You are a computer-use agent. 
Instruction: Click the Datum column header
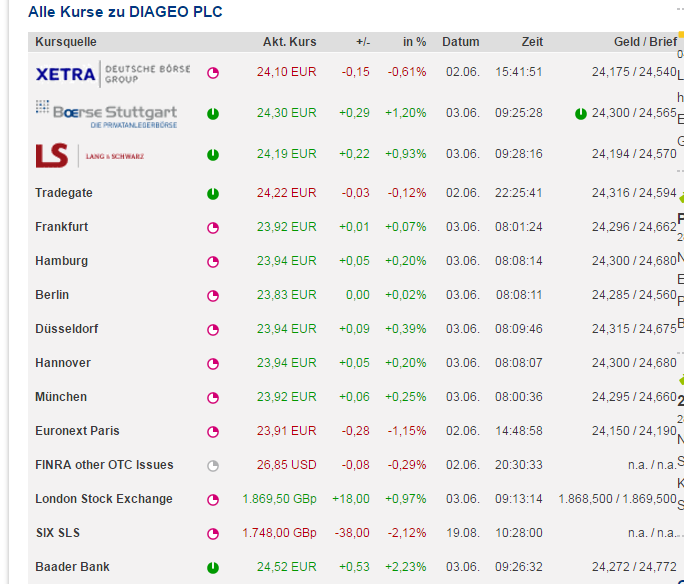461,42
